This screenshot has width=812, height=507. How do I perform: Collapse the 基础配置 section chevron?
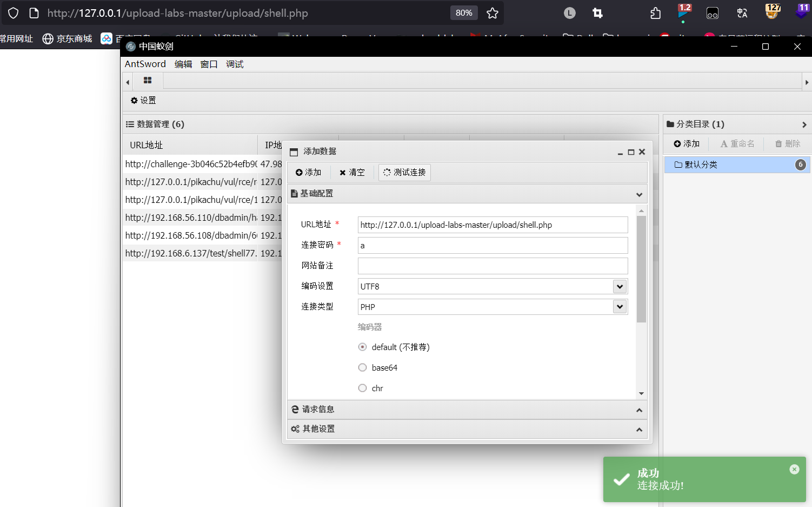point(639,194)
